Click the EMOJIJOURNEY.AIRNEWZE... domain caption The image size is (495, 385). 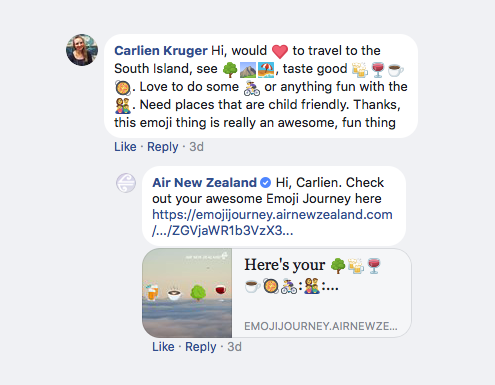coord(321,326)
